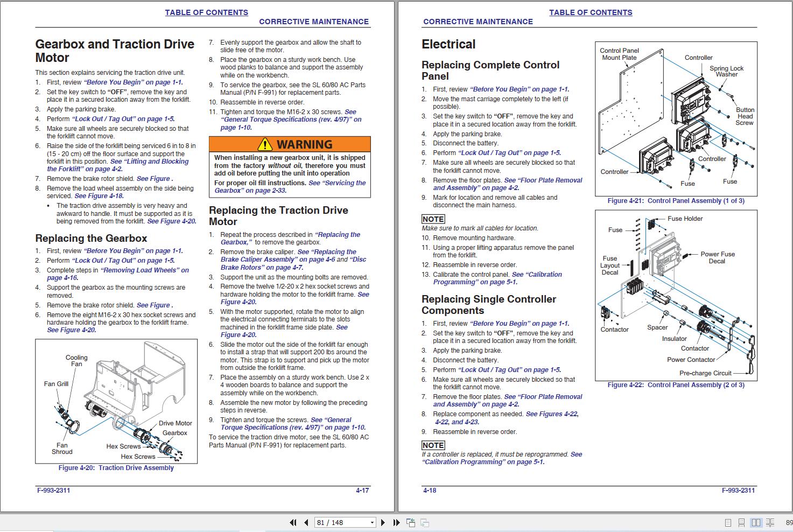The image size is (793, 532).
Task: Click the orange WARNING banner
Action: 290,144
